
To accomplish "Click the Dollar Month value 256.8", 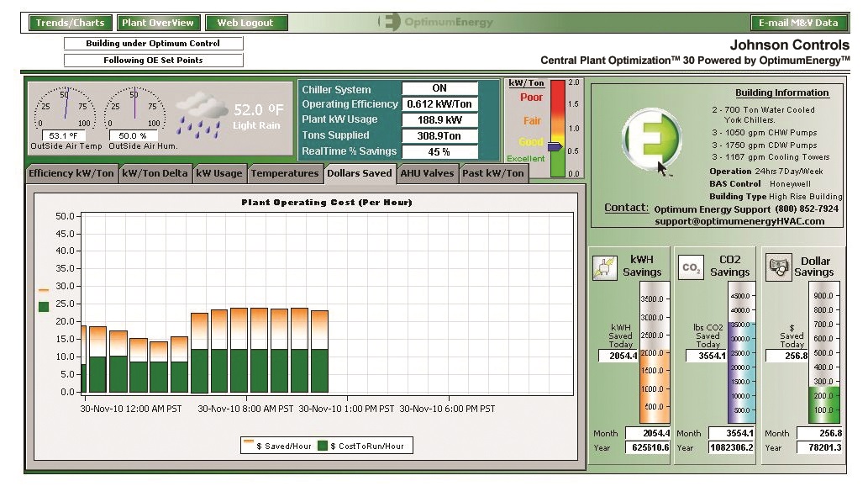I will pos(820,433).
